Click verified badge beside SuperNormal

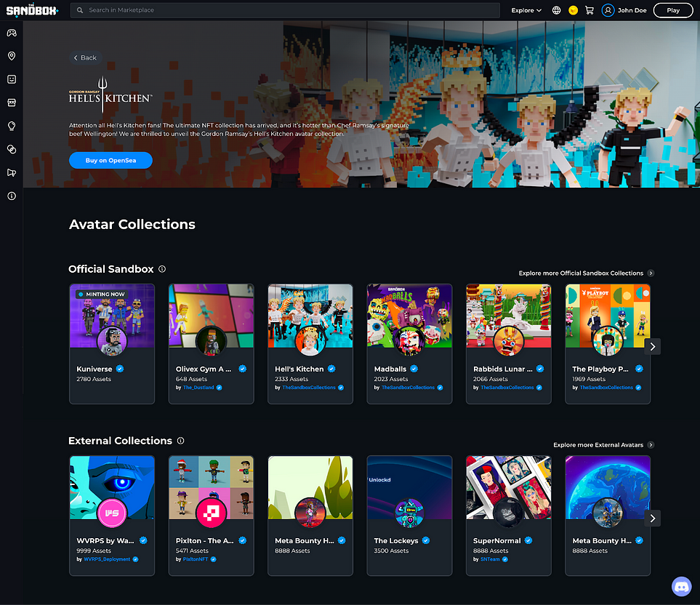(528, 541)
